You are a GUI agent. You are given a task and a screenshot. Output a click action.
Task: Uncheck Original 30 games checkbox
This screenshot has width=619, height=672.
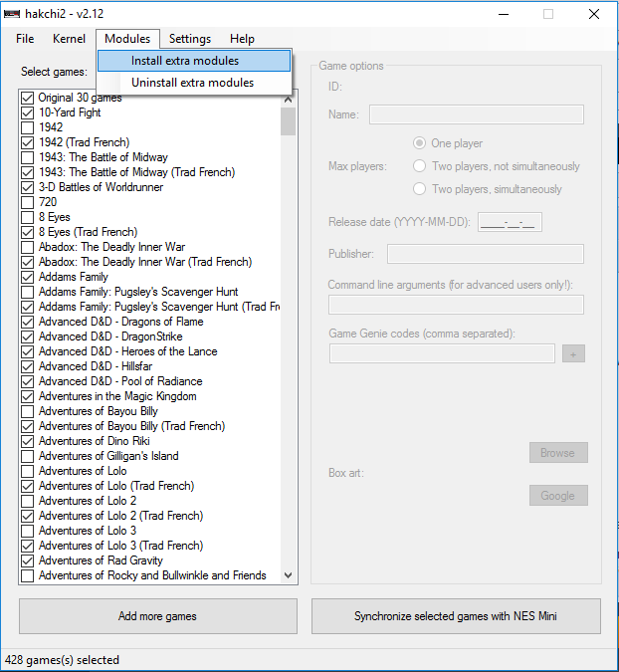(x=28, y=98)
